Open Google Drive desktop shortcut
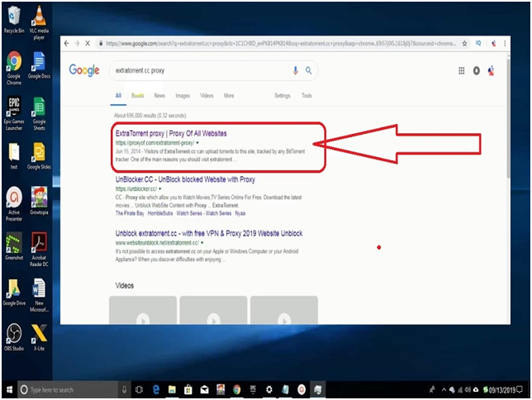532x400 pixels. (x=14, y=292)
